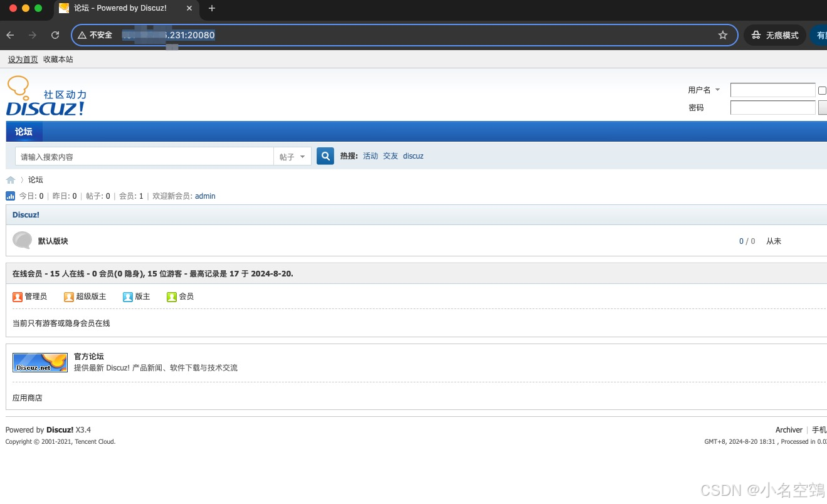Open the 帖子 search type dropdown
This screenshot has width=827, height=504.
(x=292, y=157)
